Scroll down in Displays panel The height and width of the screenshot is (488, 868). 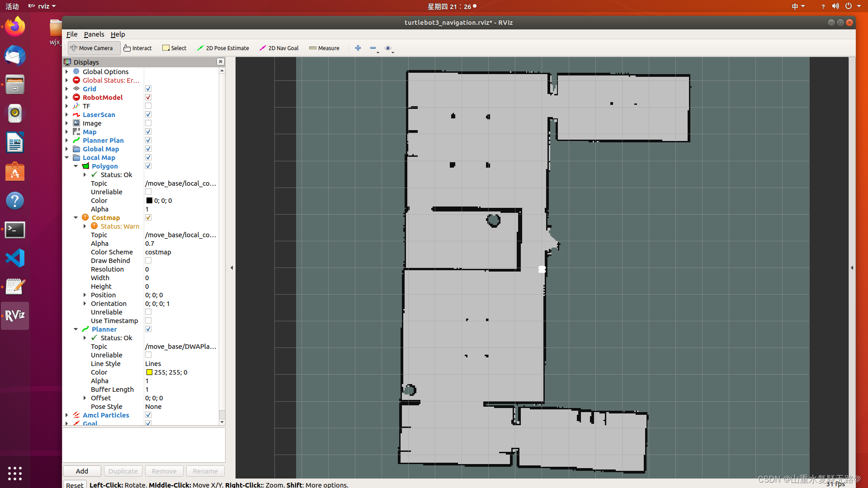222,422
